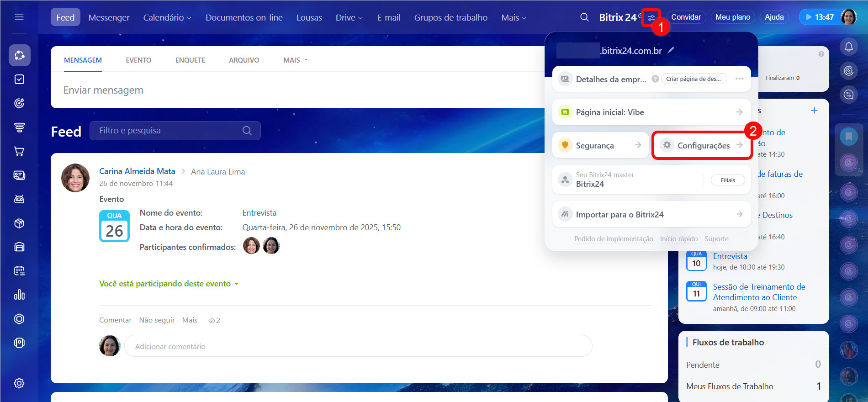
Task: Click the pencil icon to edit the portal address
Action: [671, 50]
